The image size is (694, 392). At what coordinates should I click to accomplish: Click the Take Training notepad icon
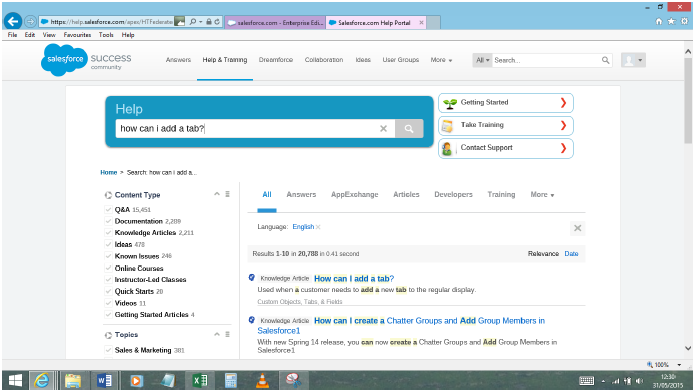(447, 126)
